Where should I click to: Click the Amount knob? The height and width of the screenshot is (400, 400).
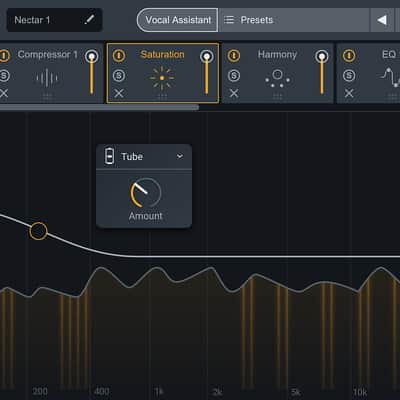[x=146, y=193]
